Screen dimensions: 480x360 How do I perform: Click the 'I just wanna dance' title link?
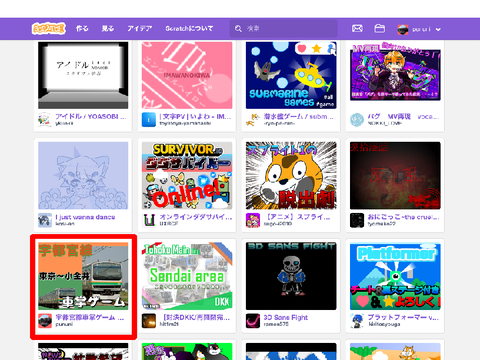tap(85, 217)
